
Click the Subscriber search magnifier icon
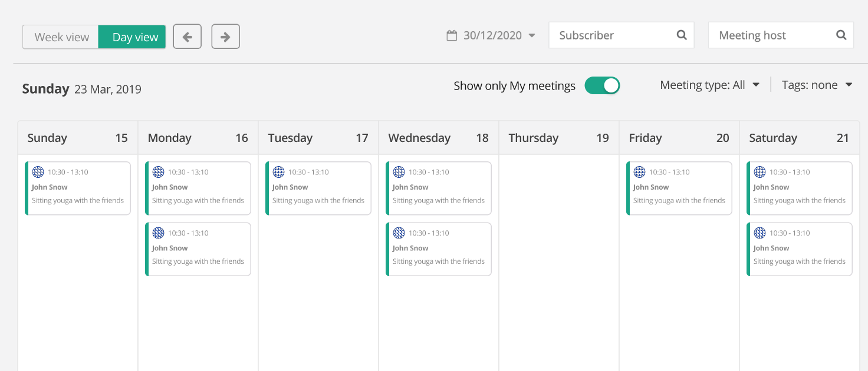click(x=682, y=35)
